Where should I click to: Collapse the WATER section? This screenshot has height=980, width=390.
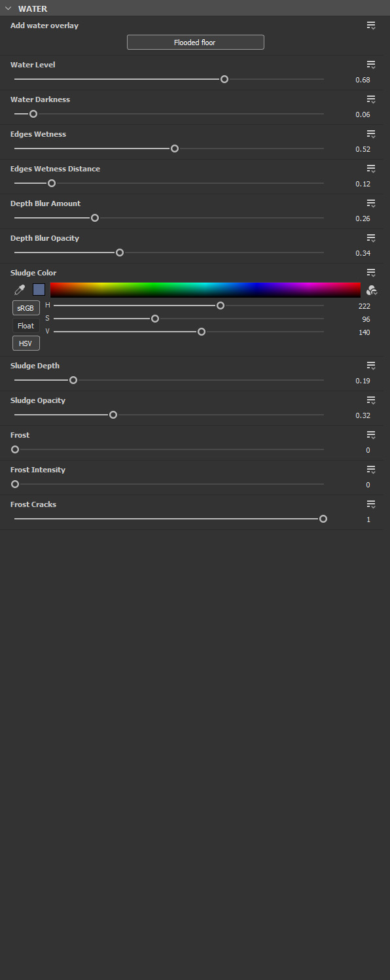[9, 9]
